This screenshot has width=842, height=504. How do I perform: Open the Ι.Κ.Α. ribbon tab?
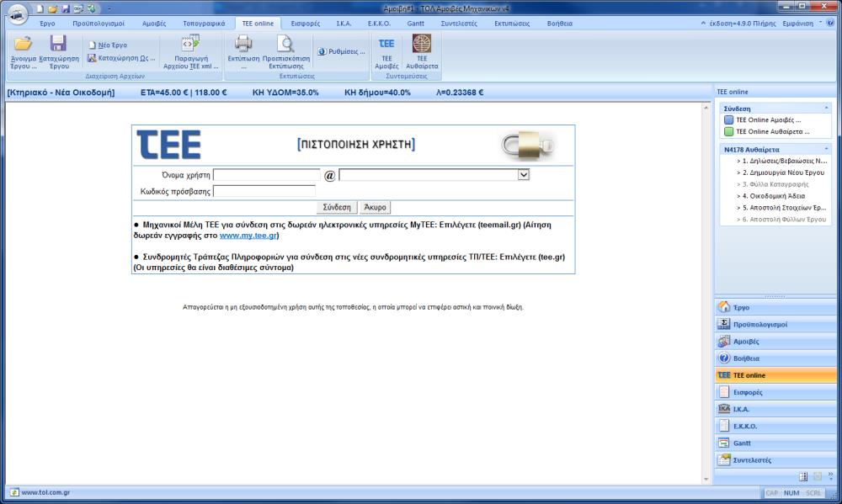(344, 24)
